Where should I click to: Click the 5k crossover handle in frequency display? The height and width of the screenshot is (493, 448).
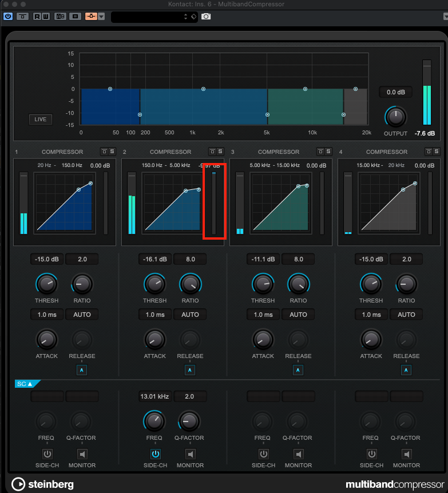[x=267, y=115]
